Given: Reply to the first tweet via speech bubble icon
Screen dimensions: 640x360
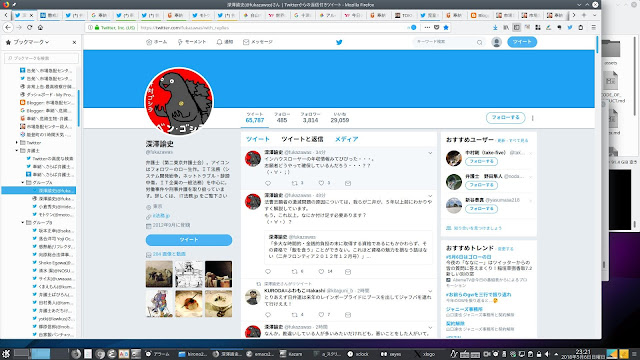Looking at the screenshot, I should 268,183.
